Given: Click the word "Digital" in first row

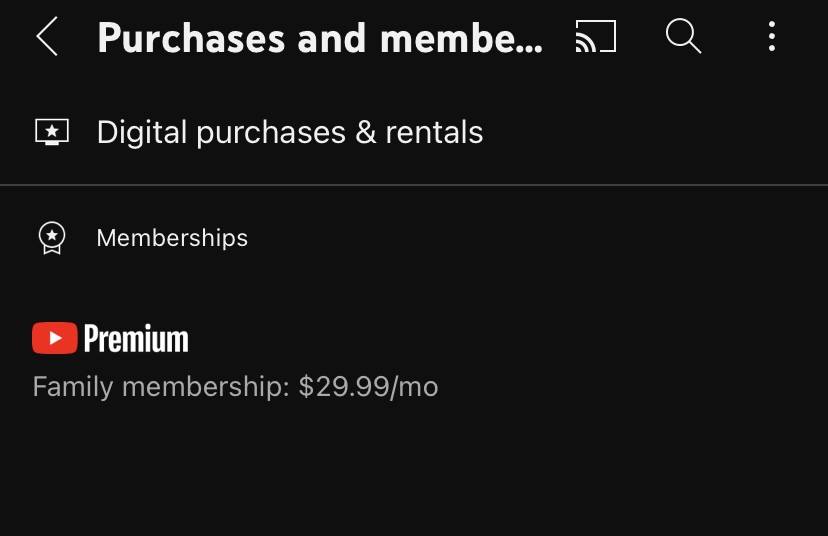Looking at the screenshot, I should (x=142, y=132).
